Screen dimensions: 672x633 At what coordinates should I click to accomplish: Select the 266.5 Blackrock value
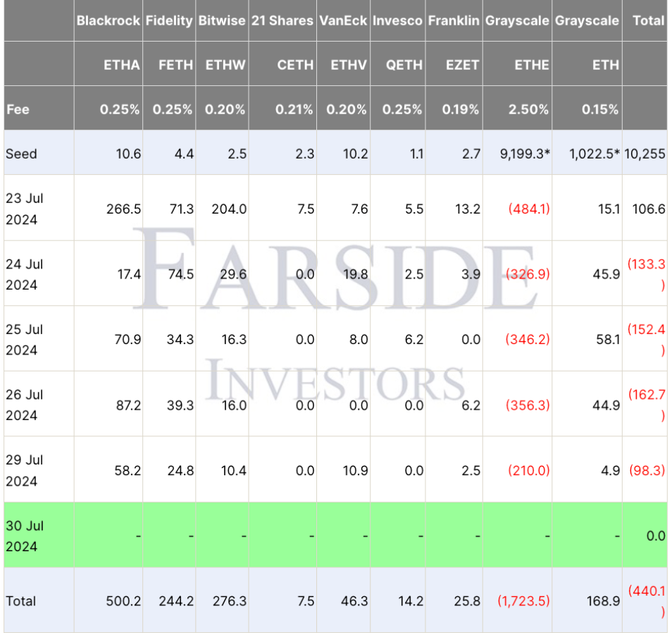click(124, 209)
